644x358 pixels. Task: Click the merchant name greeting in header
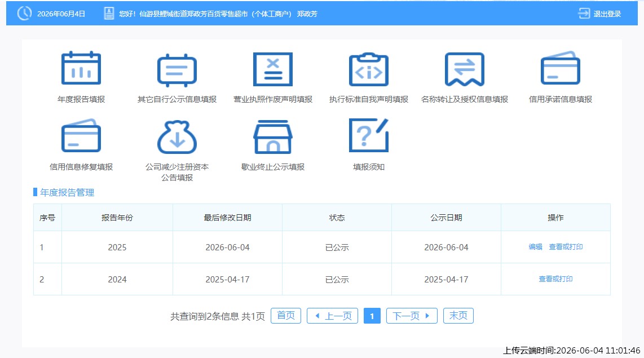[218, 14]
